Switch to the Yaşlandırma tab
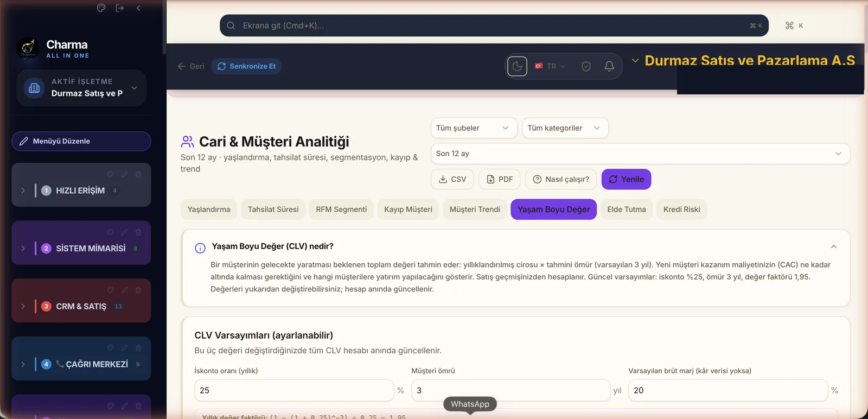The width and height of the screenshot is (868, 419). 209,210
